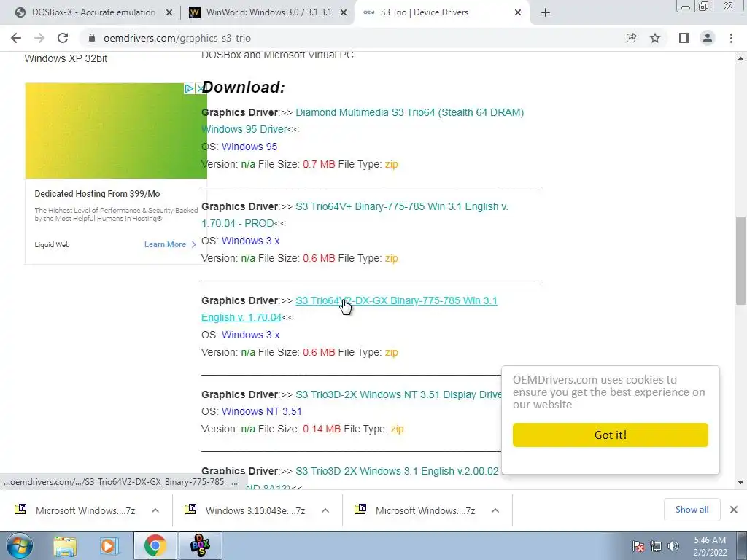This screenshot has height=560, width=747.
Task: Close the WinWorld Windows 3.0 tab
Action: (344, 12)
